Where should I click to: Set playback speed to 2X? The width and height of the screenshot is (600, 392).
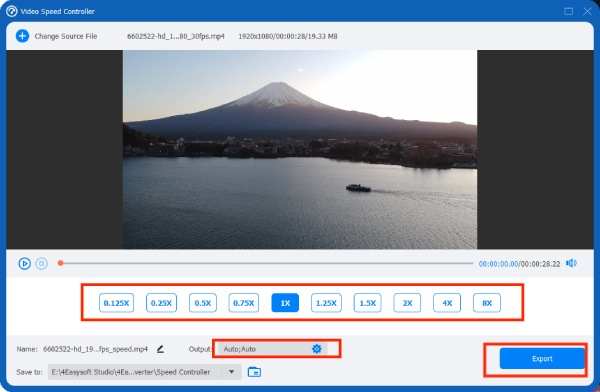pos(407,303)
